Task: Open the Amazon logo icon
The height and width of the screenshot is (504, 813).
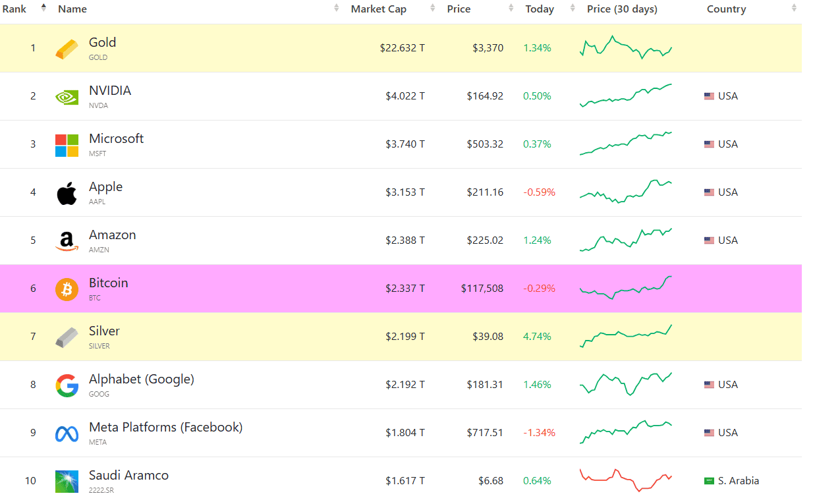Action: pos(66,240)
